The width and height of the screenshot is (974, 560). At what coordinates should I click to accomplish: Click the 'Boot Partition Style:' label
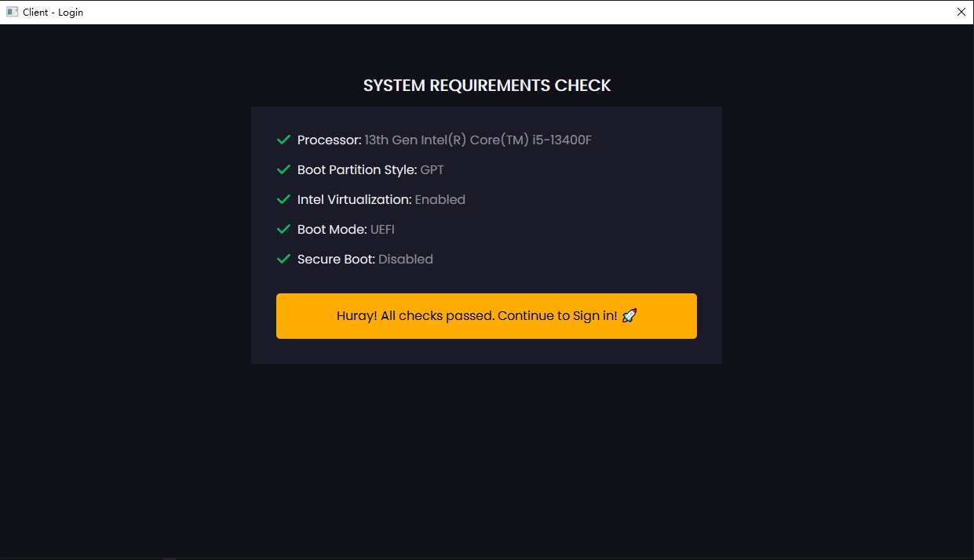(x=357, y=170)
